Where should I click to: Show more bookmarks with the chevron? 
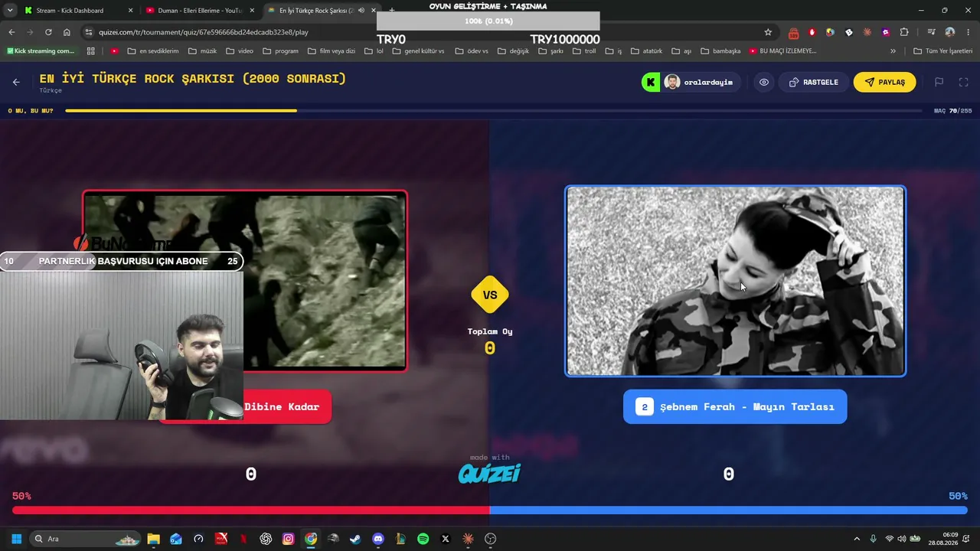click(x=893, y=51)
